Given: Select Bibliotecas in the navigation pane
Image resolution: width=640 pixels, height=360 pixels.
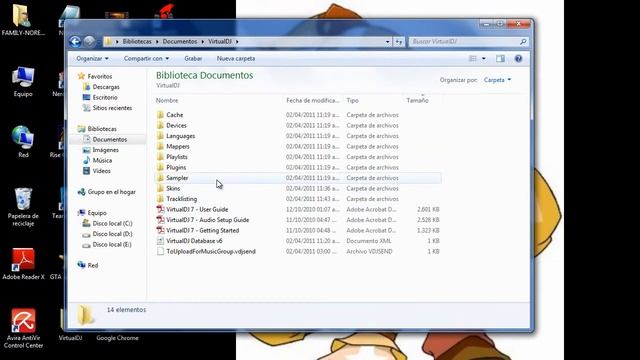Looking at the screenshot, I should pyautogui.click(x=102, y=129).
